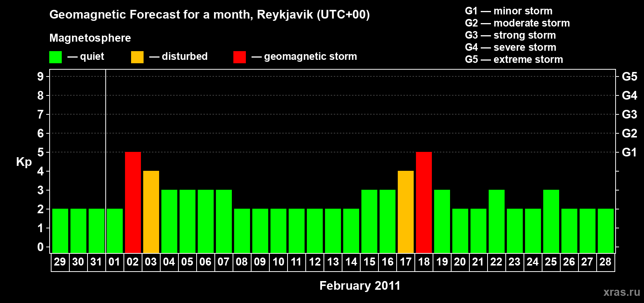Viewport: 644px width, 303px height.
Task: Click the G3 right axis label
Action: (x=630, y=114)
